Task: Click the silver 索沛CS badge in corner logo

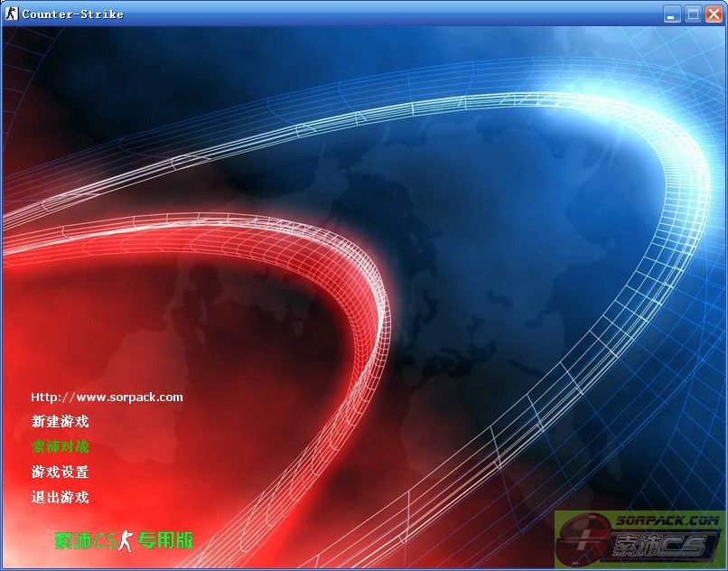Action: pos(660,546)
